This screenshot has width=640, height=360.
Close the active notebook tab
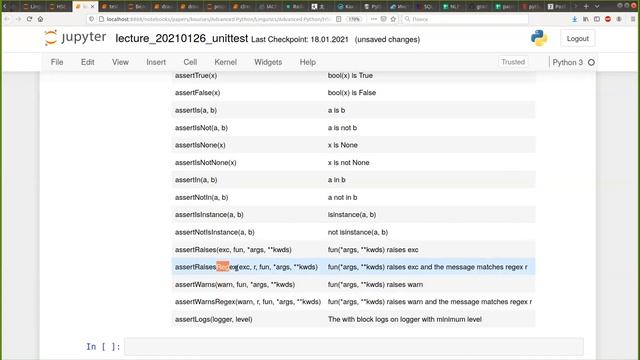(93, 7)
